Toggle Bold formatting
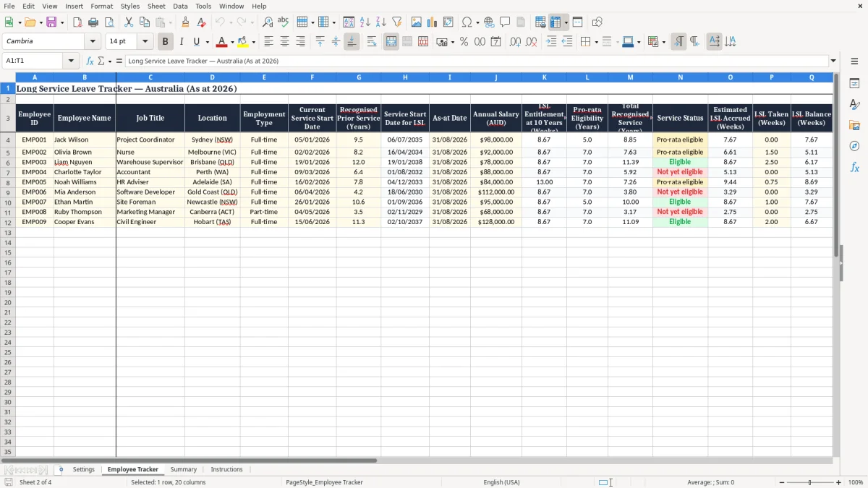 (x=166, y=42)
